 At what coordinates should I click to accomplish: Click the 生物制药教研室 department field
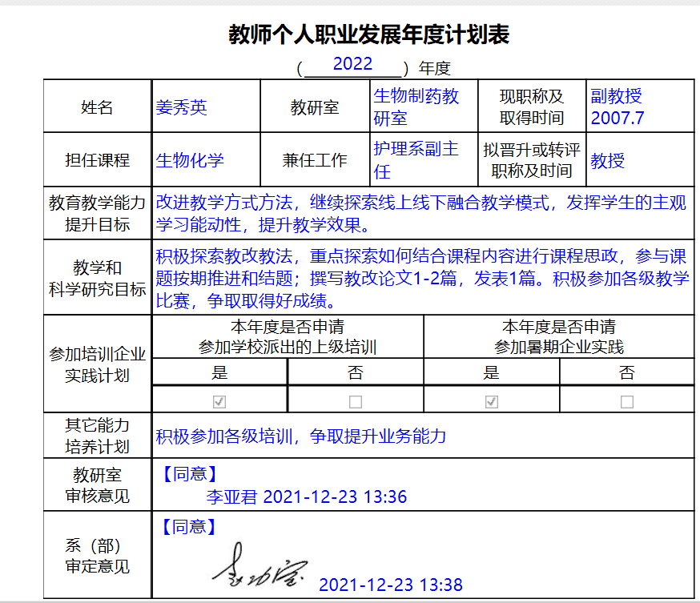[x=416, y=107]
